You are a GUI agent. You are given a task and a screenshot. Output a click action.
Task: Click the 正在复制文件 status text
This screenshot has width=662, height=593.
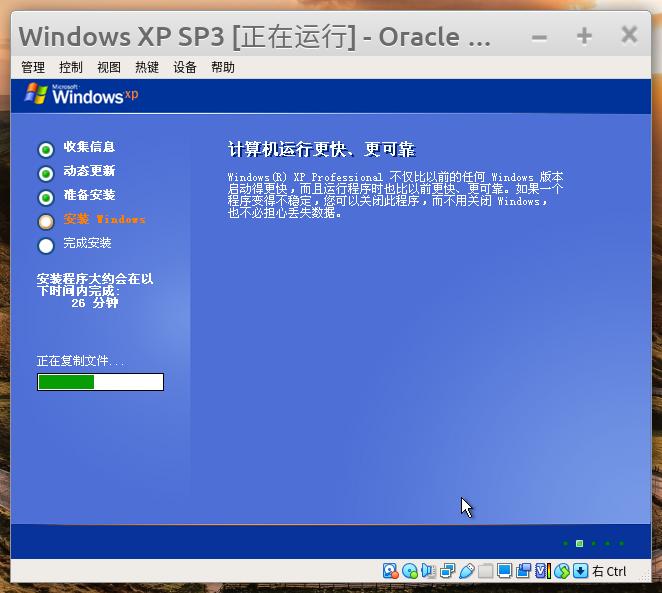[x=80, y=361]
